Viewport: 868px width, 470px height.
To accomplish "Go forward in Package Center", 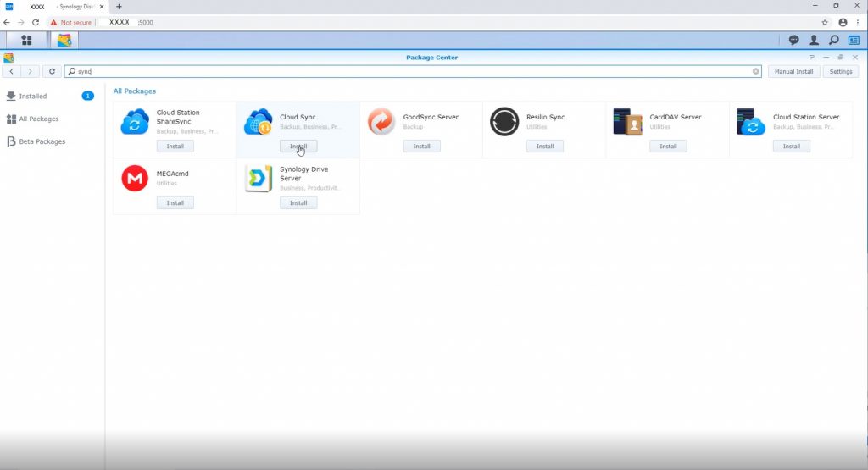I will tap(30, 71).
